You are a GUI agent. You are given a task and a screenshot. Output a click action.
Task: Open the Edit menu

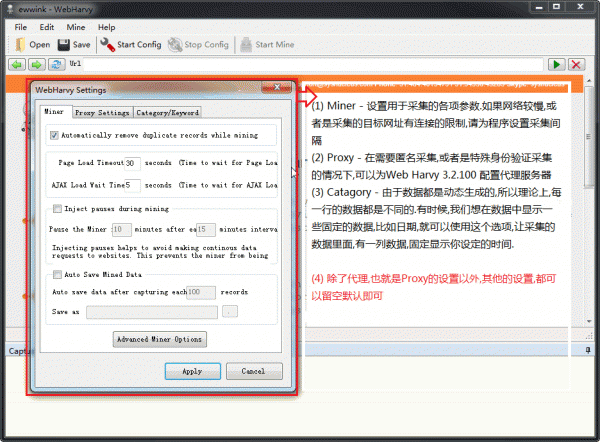tap(47, 27)
